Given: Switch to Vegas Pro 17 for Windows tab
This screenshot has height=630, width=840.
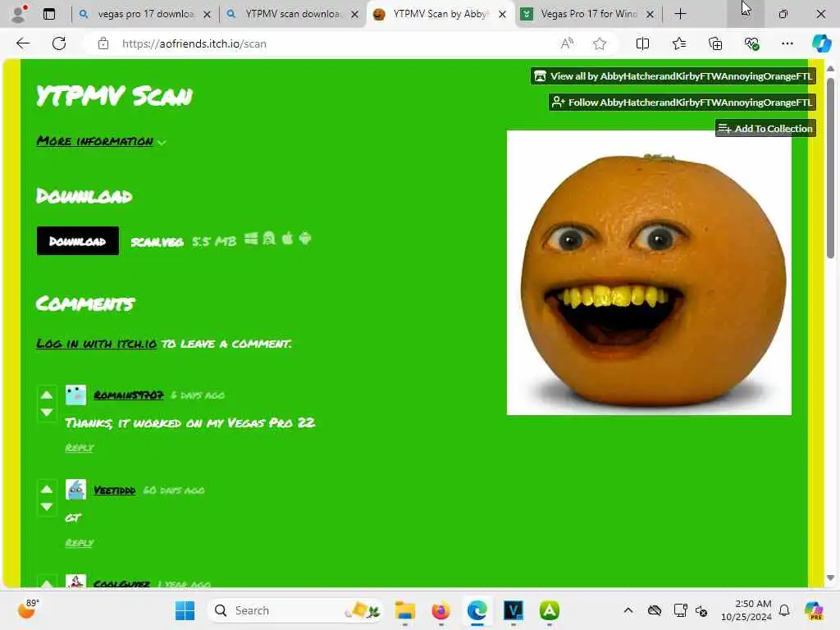Looking at the screenshot, I should [588, 14].
